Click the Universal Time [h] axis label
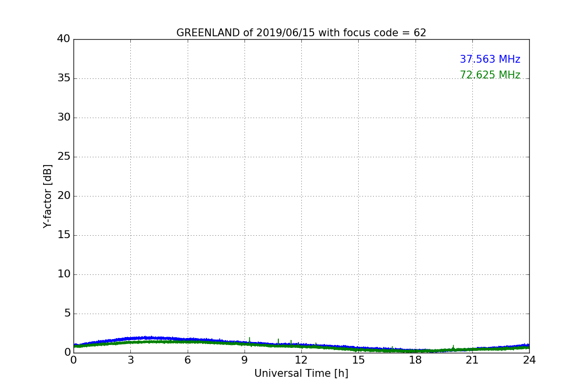This screenshot has height=392, width=588. click(x=301, y=373)
